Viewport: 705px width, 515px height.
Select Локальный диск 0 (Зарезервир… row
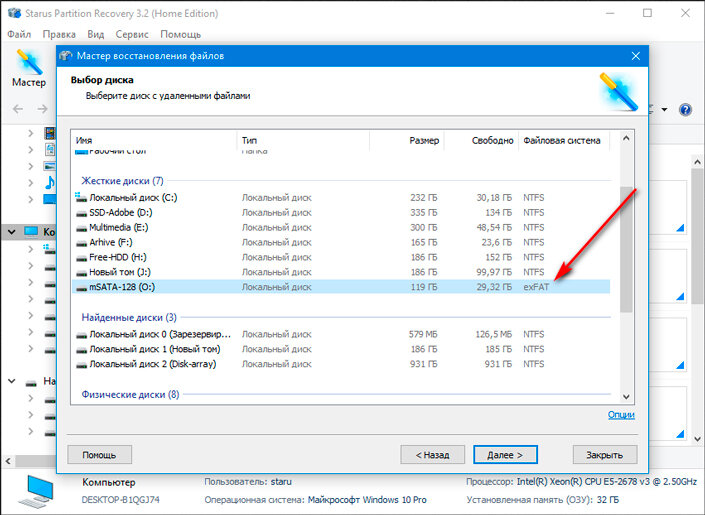[x=341, y=334]
